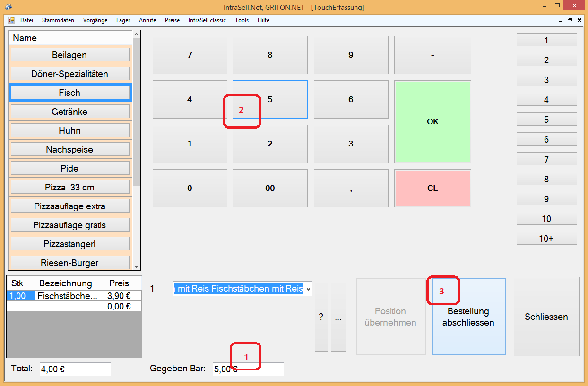Select the Pizza 33 cm category

(x=70, y=187)
